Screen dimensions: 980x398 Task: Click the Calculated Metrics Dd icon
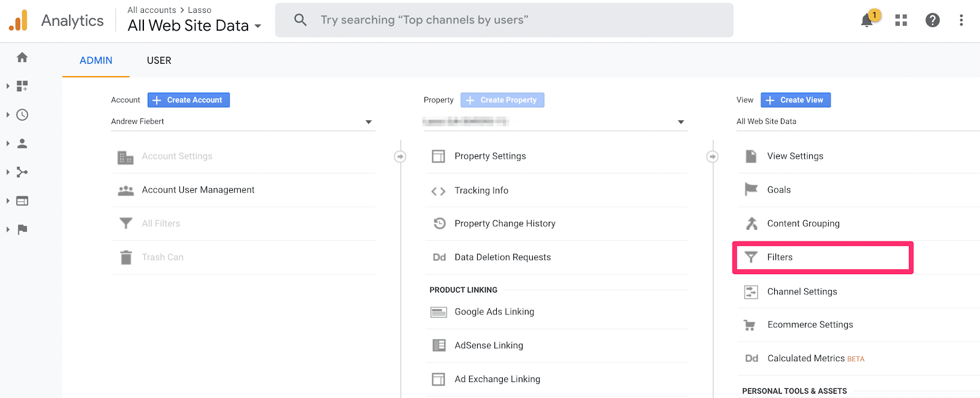[752, 359]
